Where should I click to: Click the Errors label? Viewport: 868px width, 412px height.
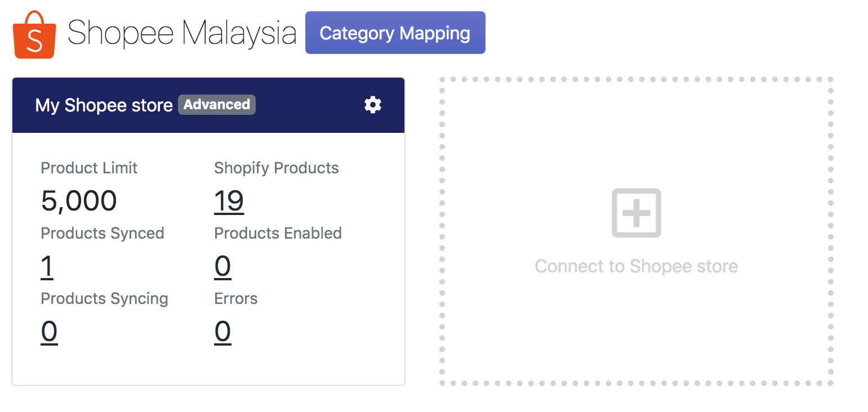pos(235,298)
